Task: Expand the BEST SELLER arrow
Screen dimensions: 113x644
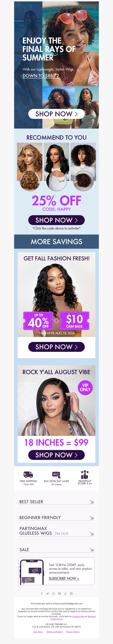Action: [92, 502]
